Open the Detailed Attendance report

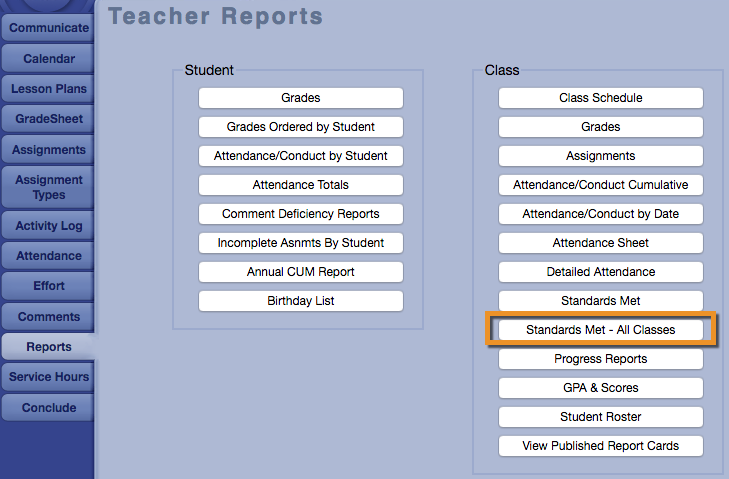[x=600, y=272]
